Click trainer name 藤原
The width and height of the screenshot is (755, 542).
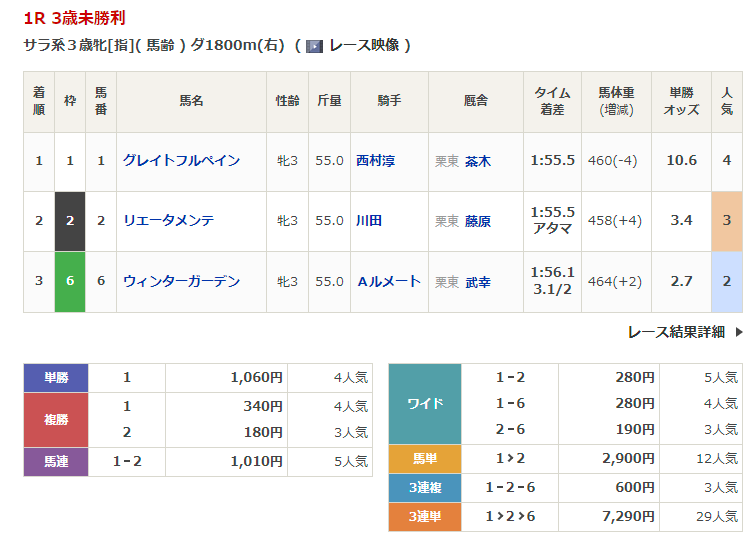tap(478, 221)
